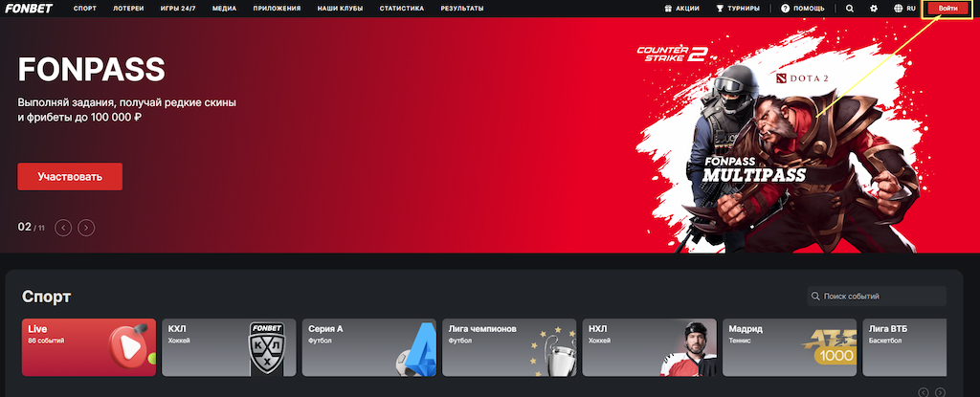Go to previous banner slide arrow
This screenshot has width=980, height=397.
point(63,228)
